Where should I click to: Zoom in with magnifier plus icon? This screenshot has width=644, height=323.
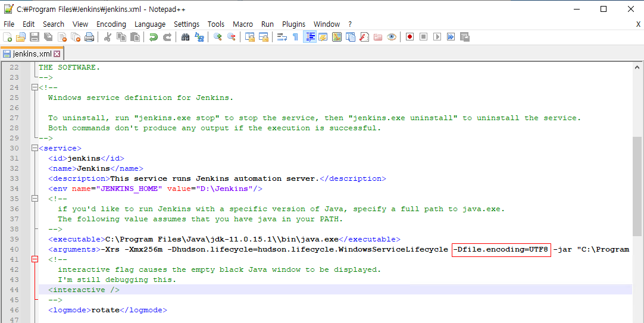(x=218, y=37)
